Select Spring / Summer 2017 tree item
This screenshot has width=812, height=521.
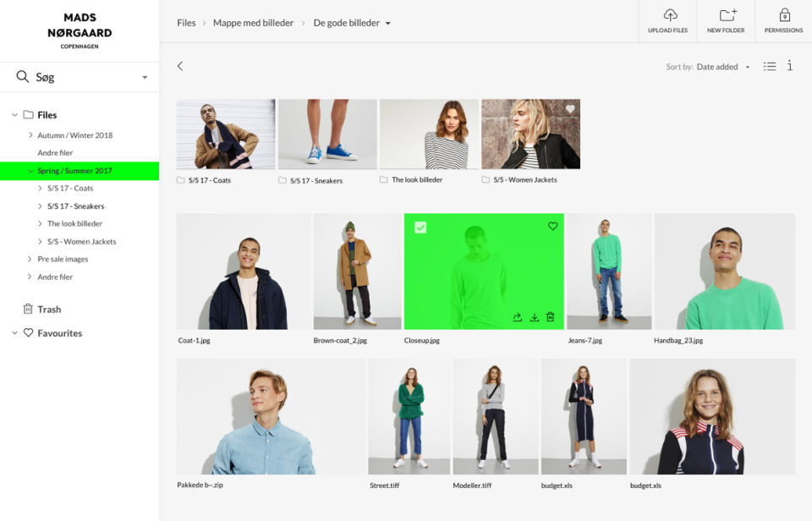80,171
